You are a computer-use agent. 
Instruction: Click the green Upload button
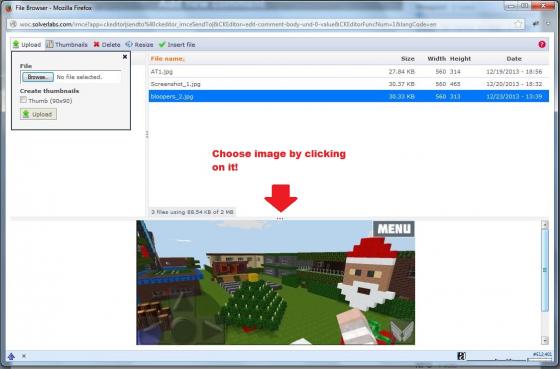(x=38, y=114)
